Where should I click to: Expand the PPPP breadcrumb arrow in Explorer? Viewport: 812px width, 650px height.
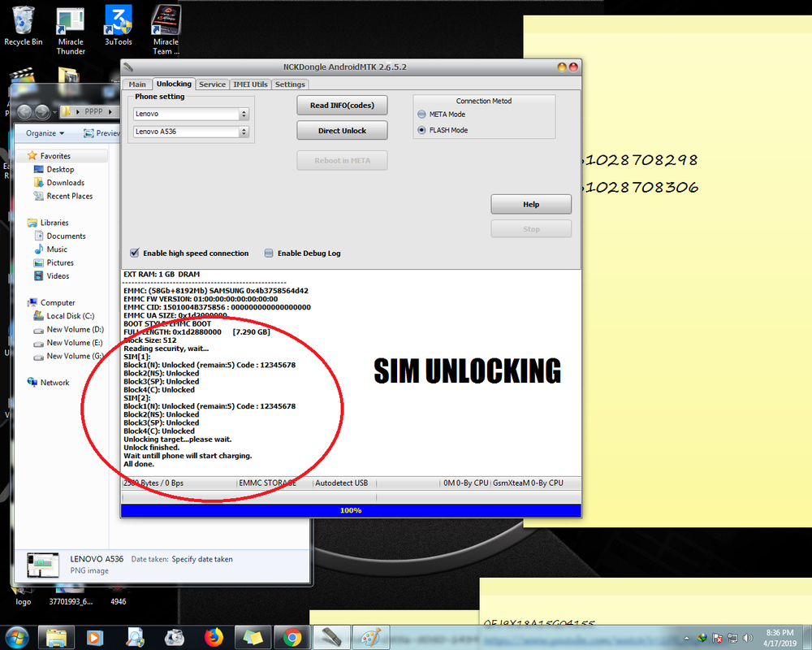[110, 111]
